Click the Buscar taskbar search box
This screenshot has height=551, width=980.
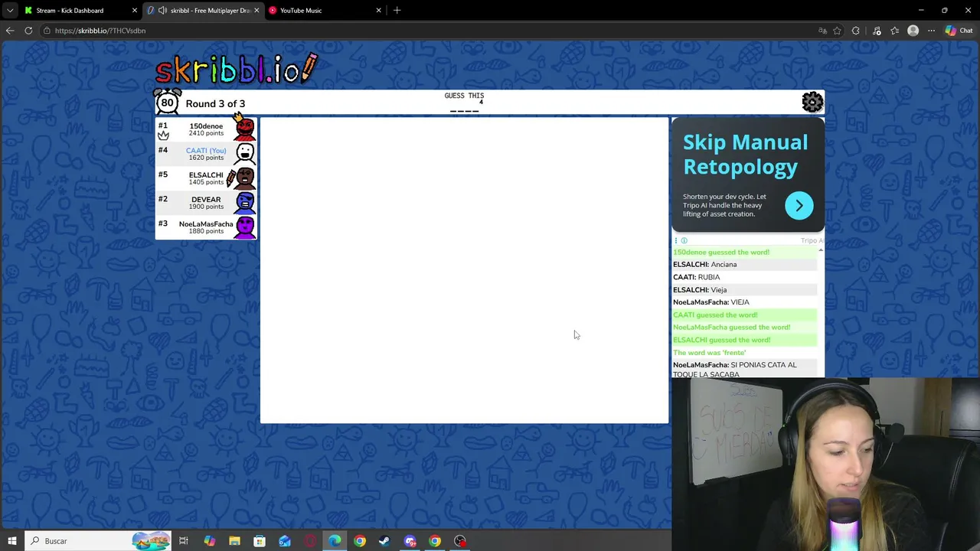point(97,541)
